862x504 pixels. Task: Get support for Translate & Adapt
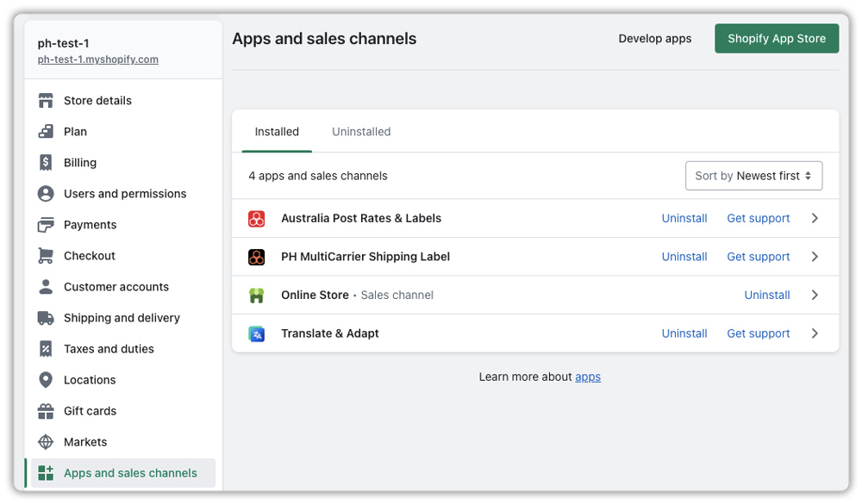pos(758,333)
